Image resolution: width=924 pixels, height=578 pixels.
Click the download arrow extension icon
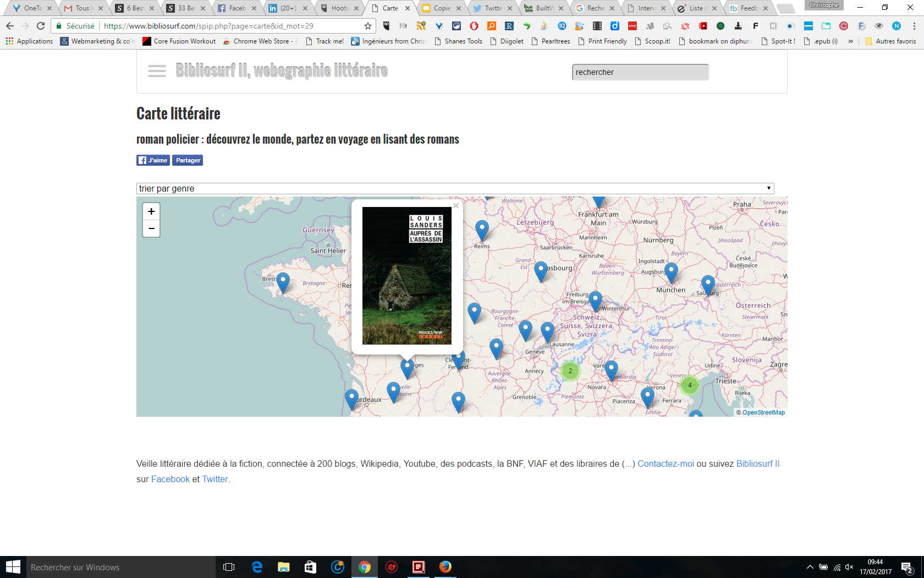point(738,26)
